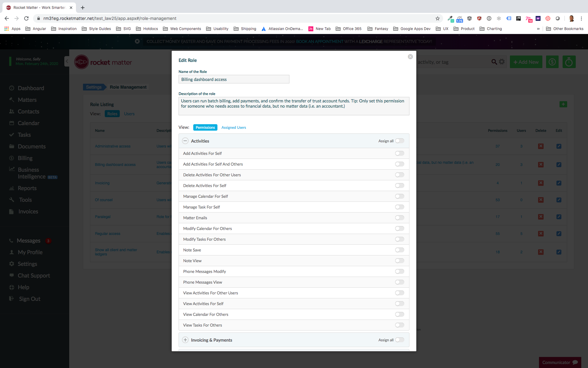
Task: Click the Add New button
Action: pos(526,62)
